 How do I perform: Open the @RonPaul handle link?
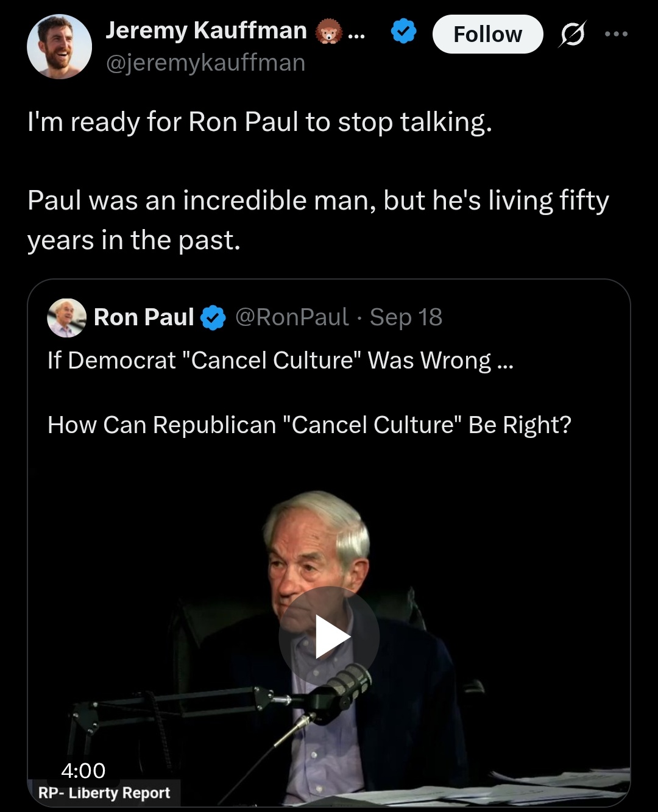pos(292,317)
